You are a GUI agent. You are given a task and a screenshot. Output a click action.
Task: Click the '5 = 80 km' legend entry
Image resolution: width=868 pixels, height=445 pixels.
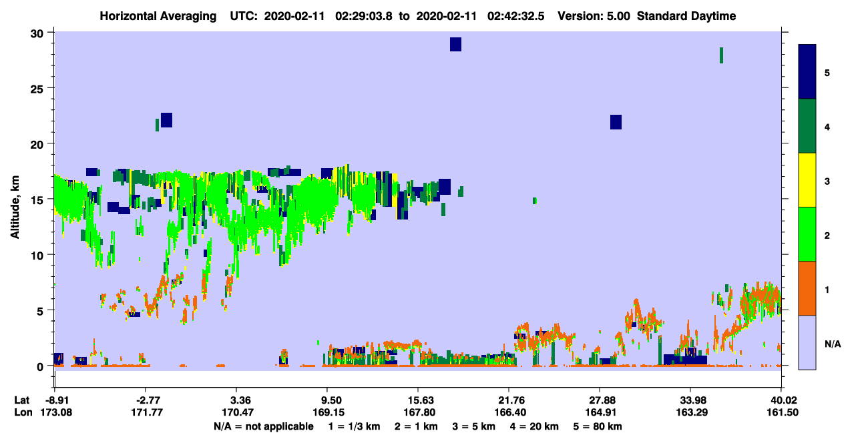coord(597,426)
